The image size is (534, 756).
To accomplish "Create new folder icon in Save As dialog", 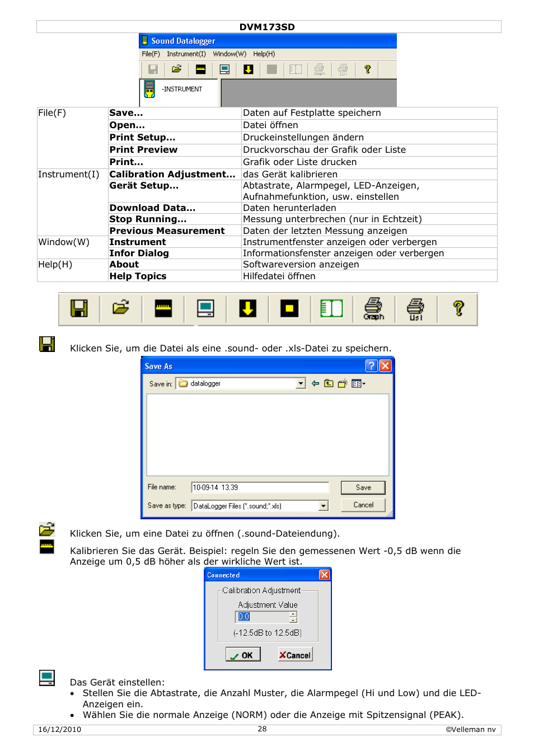I will [x=343, y=383].
